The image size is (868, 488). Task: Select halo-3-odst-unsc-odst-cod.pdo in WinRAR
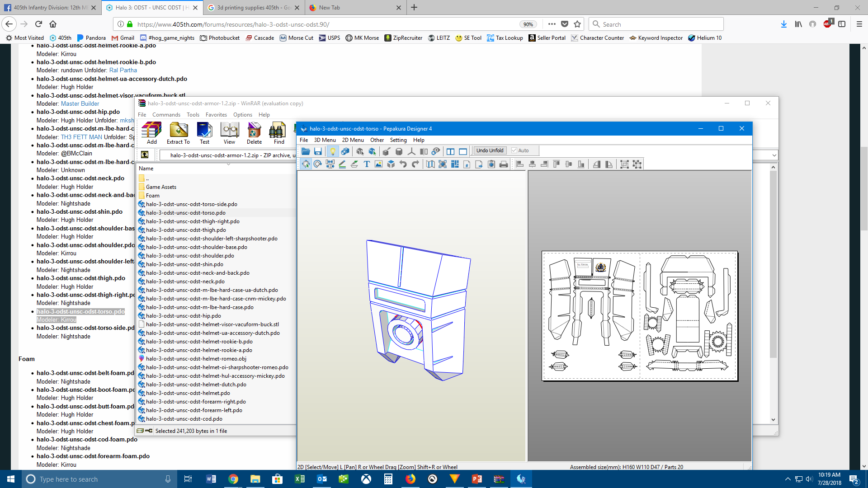point(184,419)
